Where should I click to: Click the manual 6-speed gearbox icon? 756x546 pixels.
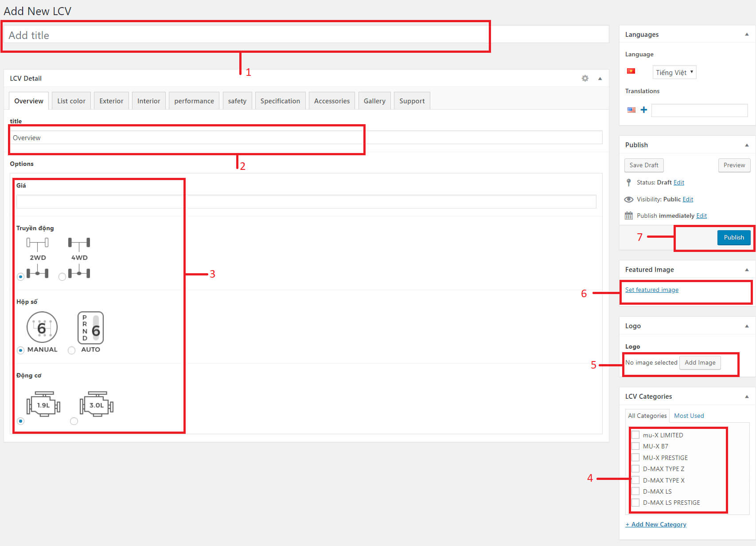coord(42,327)
